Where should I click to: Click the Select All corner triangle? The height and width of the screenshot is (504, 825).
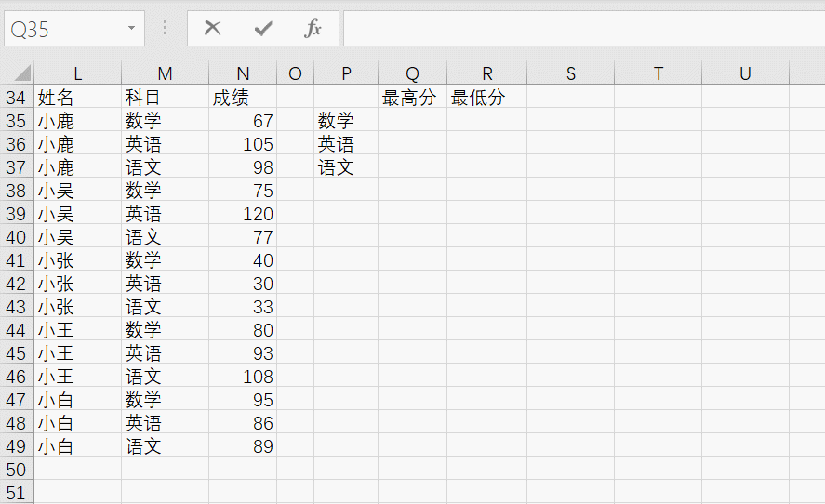(x=21, y=73)
